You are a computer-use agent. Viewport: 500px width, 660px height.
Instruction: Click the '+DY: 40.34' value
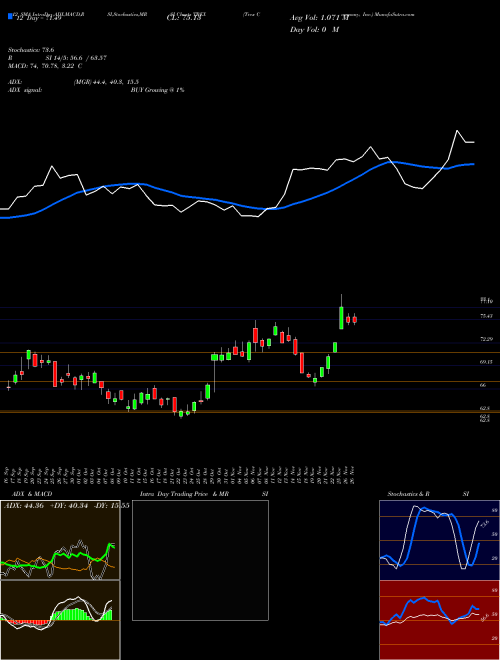(x=69, y=506)
